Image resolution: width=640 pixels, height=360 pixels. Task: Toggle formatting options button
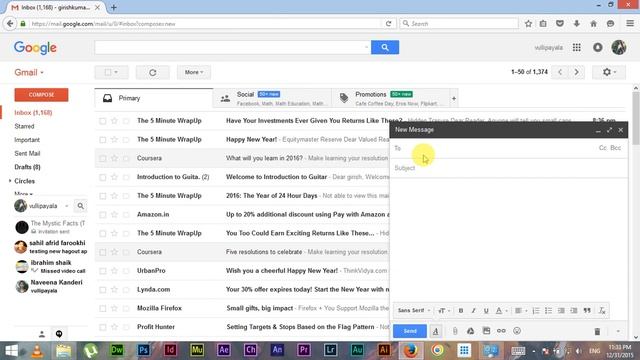pos(436,331)
